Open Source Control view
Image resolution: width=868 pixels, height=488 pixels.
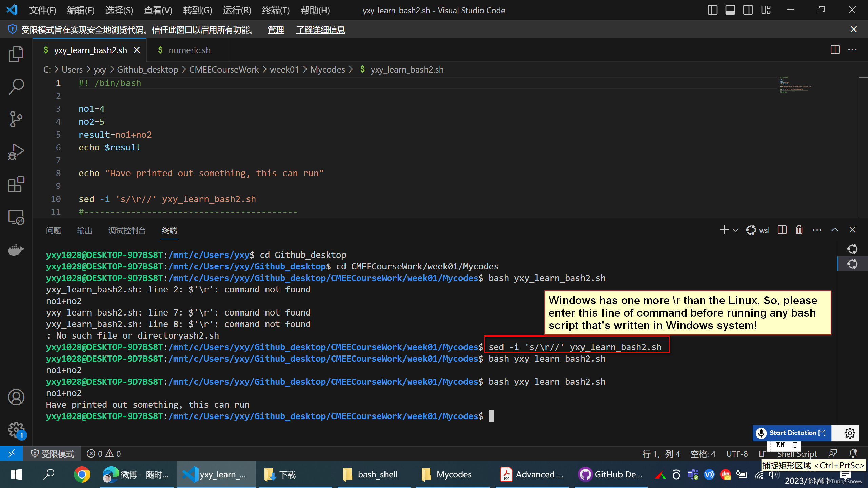coord(16,119)
